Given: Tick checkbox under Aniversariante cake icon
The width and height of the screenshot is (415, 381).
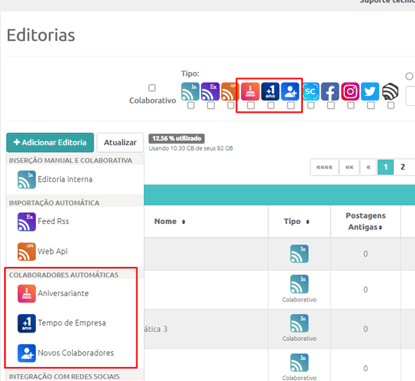Looking at the screenshot, I should pyautogui.click(x=251, y=105).
